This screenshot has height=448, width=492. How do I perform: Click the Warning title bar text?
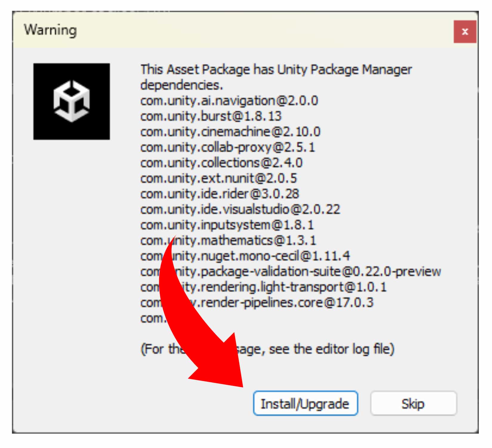click(50, 30)
